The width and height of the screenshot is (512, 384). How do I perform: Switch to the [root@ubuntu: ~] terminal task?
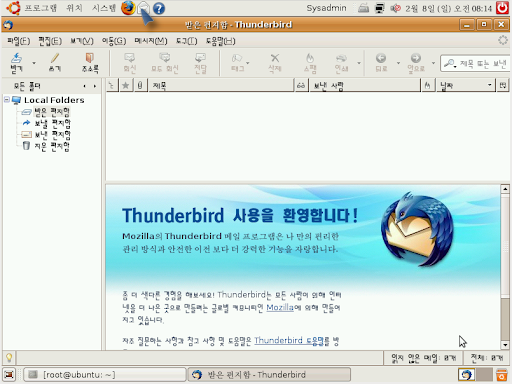(x=105, y=375)
